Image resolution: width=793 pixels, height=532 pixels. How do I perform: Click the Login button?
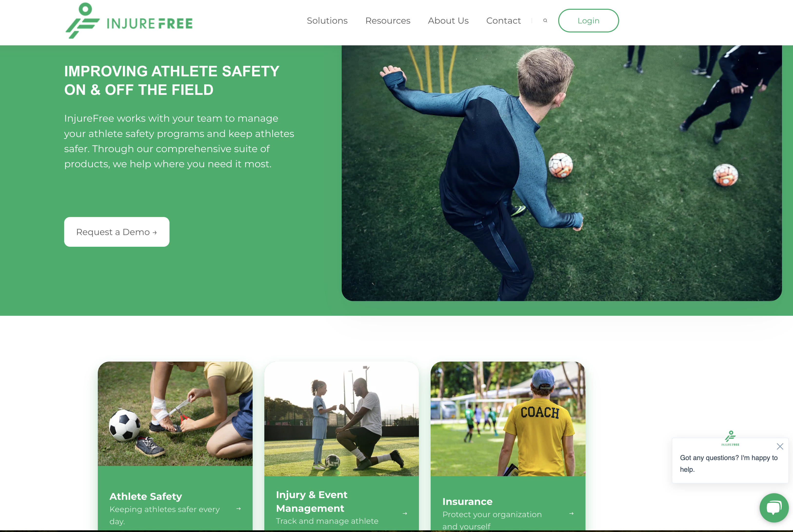coord(588,21)
